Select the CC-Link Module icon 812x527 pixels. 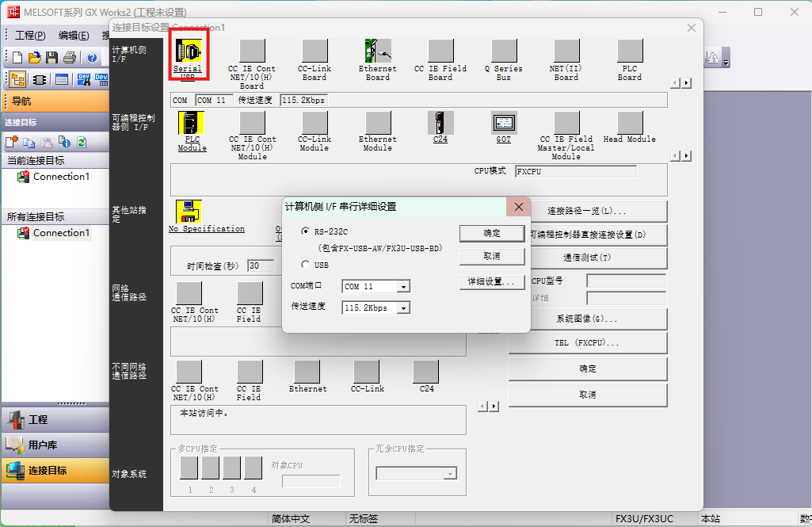(315, 123)
